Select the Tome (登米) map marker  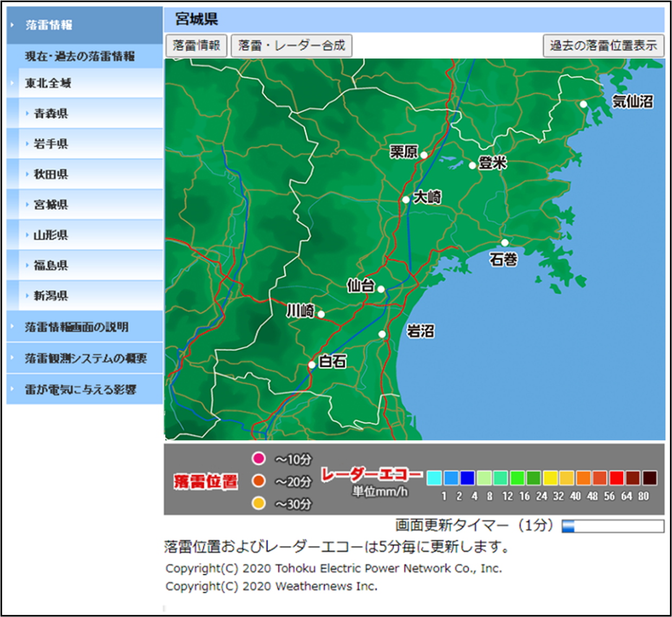473,165
